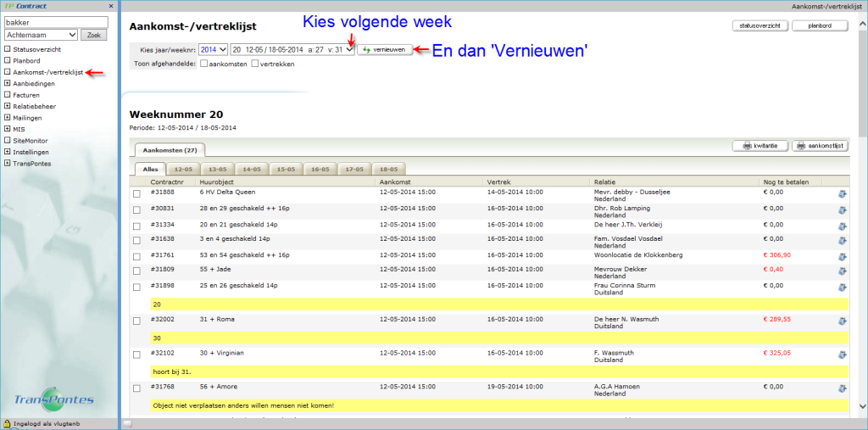Click the action icon on row #31768
This screenshot has height=430, width=868.
(x=842, y=388)
